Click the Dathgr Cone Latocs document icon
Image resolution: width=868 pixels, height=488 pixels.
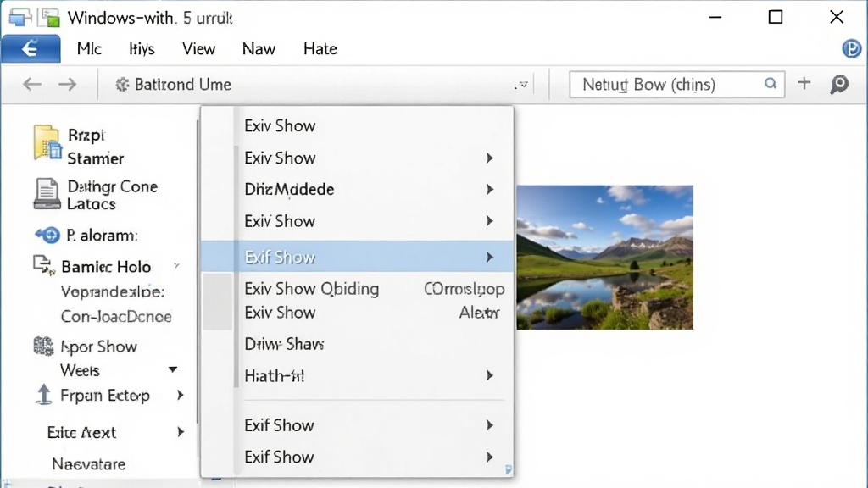click(x=47, y=194)
